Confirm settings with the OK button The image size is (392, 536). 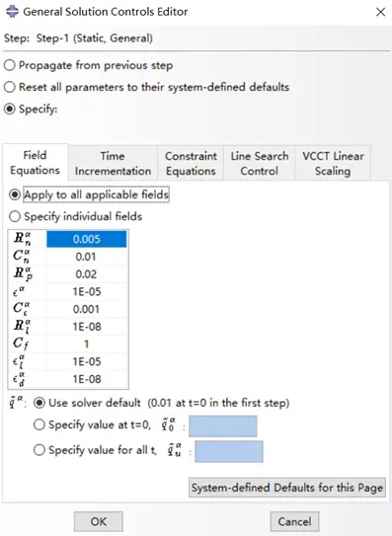pos(98,521)
